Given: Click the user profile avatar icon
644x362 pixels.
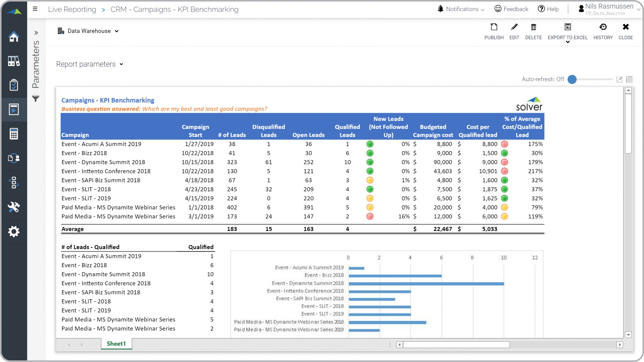Looking at the screenshot, I should [581, 9].
